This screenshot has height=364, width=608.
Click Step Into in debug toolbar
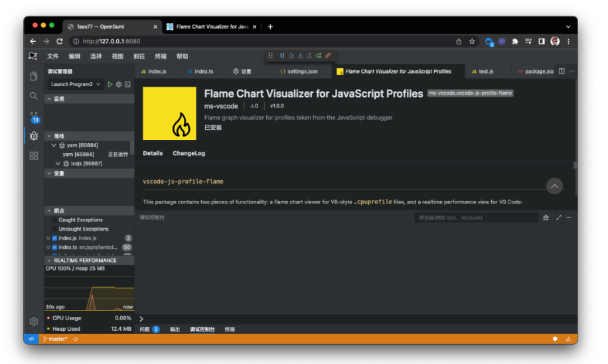pos(301,56)
